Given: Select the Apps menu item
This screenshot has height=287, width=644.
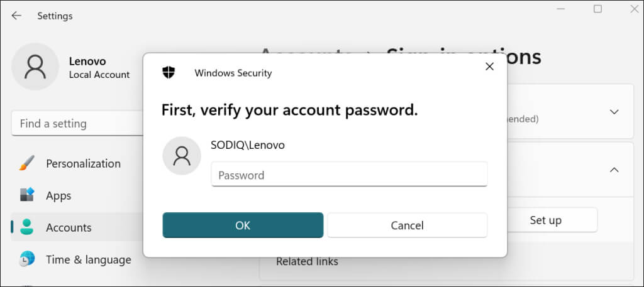Looking at the screenshot, I should 58,195.
